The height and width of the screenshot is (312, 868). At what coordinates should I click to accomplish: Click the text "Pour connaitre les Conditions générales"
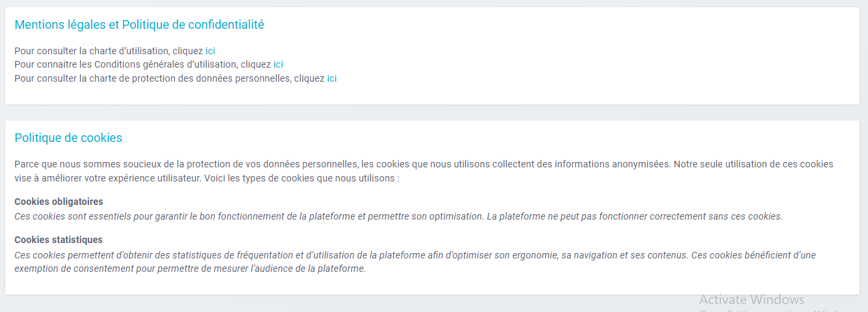pos(107,65)
